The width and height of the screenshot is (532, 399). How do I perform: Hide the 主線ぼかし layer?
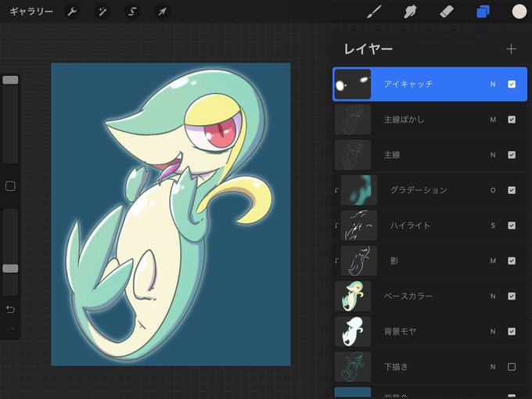512,120
